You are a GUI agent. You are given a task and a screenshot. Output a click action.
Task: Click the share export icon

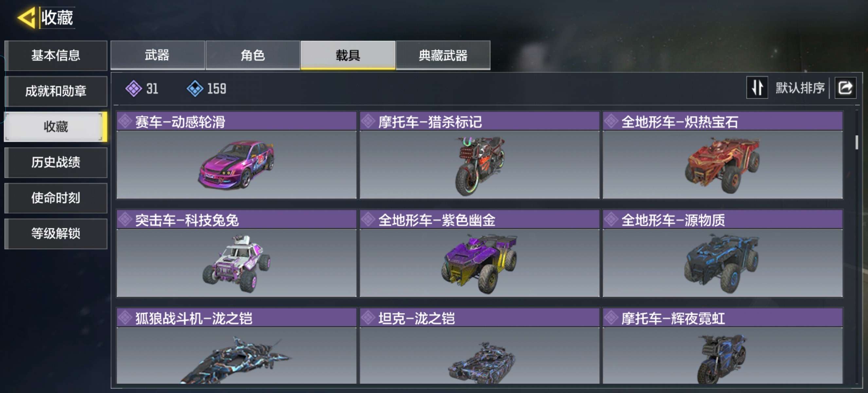(845, 88)
